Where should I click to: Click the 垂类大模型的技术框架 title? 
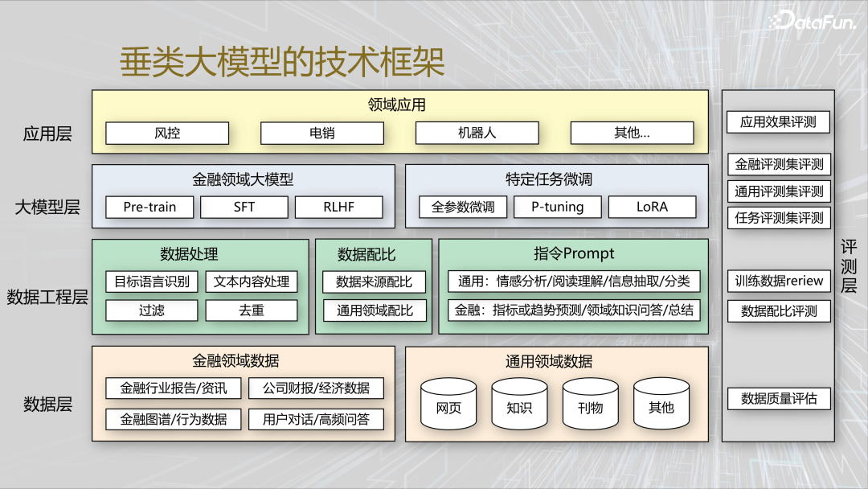(282, 61)
